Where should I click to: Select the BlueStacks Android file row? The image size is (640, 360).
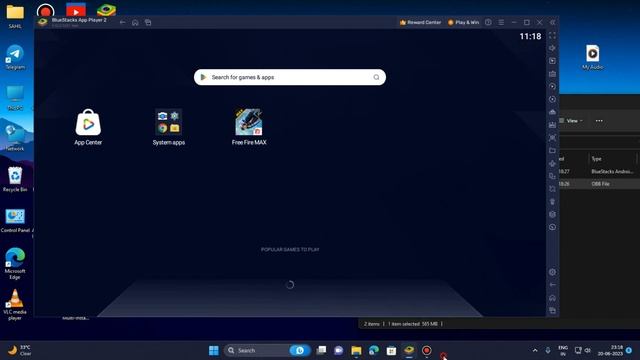[600, 171]
